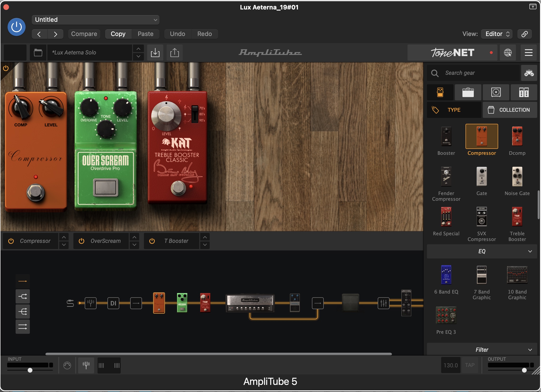Open the ToneNET panel
Screen dimensions: 541x392
(452, 53)
